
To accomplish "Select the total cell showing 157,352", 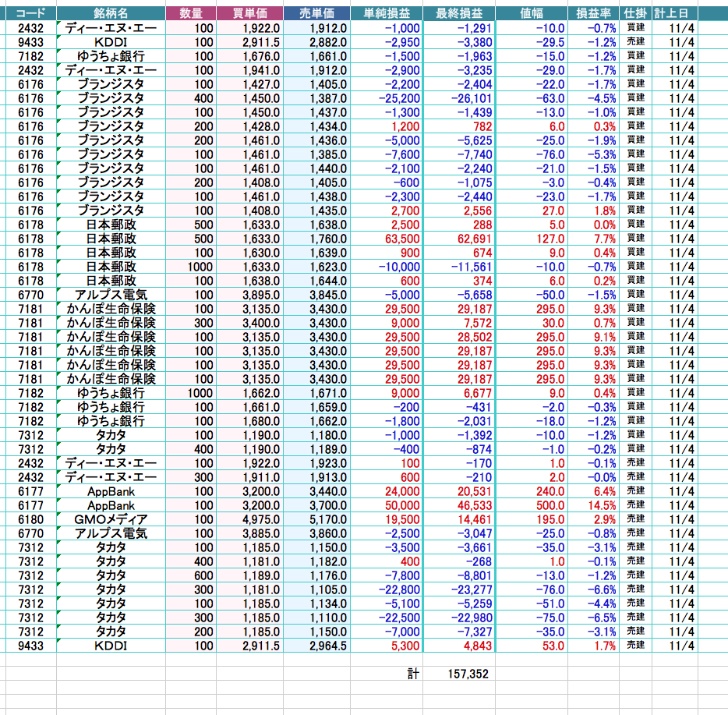I will 458,674.
